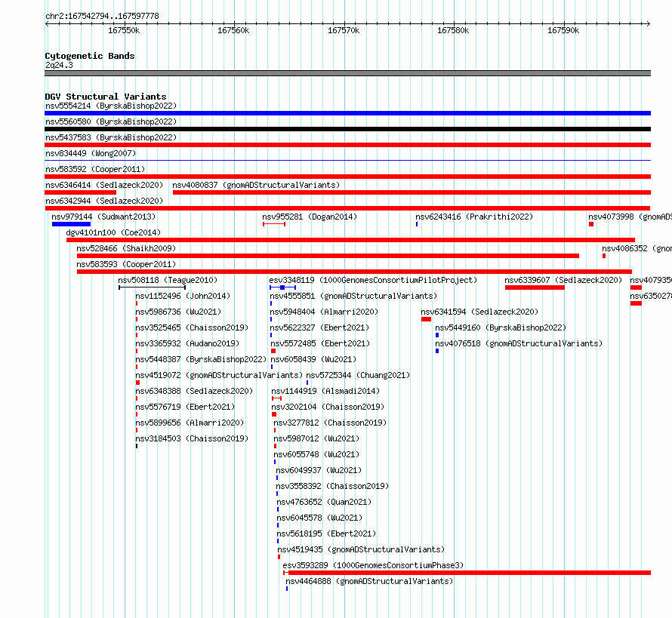The height and width of the screenshot is (618, 672).
Task: Select nsv6055748 (Wu2021) label
Action: click(316, 454)
